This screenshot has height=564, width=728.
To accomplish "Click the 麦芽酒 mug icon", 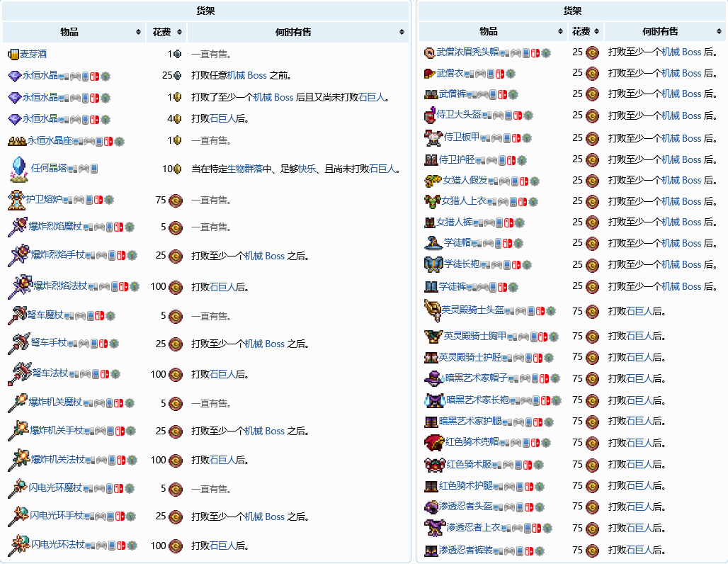I will coord(13,54).
